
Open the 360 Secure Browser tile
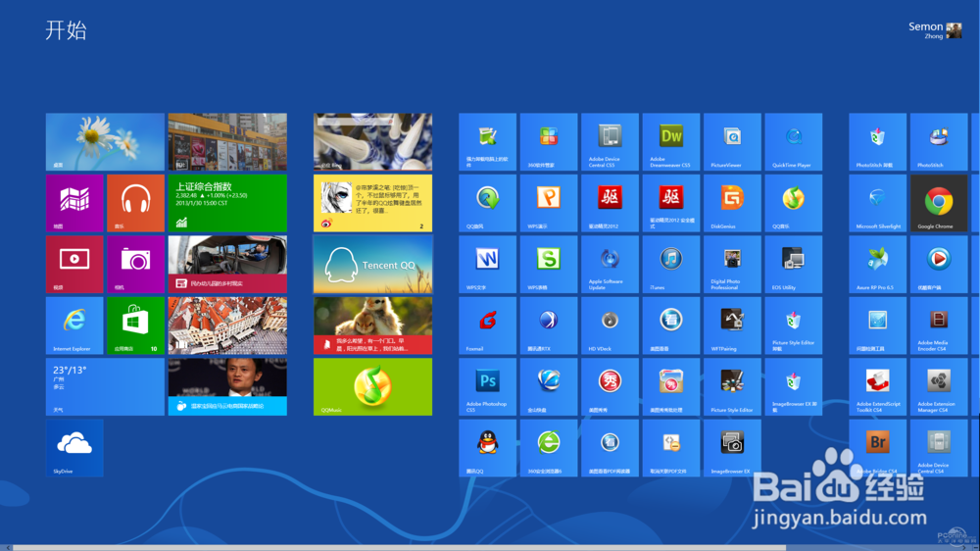click(x=549, y=448)
